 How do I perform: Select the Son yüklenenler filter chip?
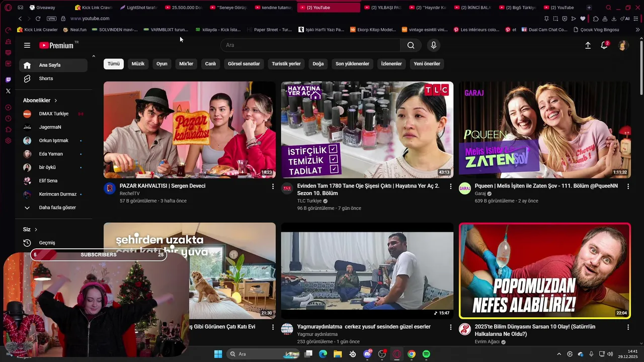[352, 64]
